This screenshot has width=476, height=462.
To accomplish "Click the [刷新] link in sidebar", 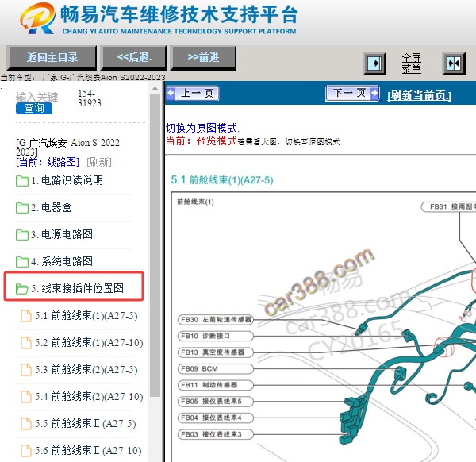I will pyautogui.click(x=99, y=162).
